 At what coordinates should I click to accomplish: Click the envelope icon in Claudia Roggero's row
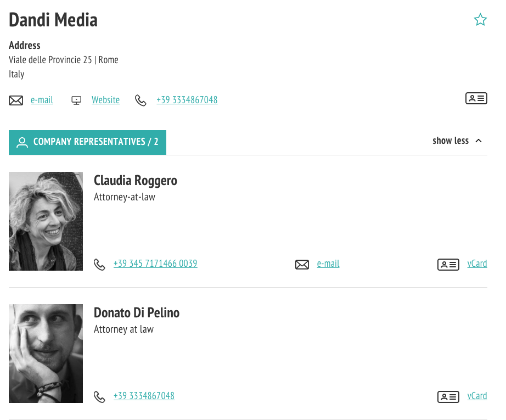[302, 265]
